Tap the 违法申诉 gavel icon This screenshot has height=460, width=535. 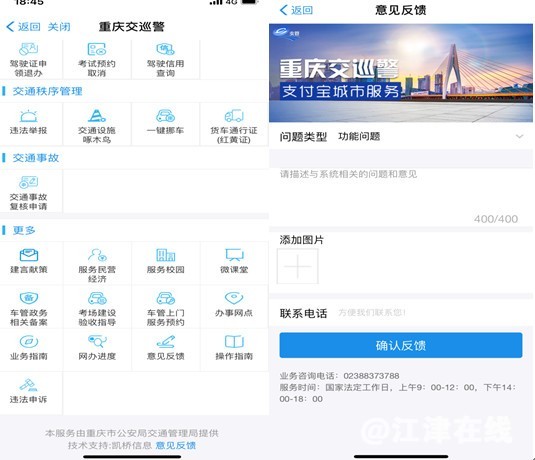point(29,385)
